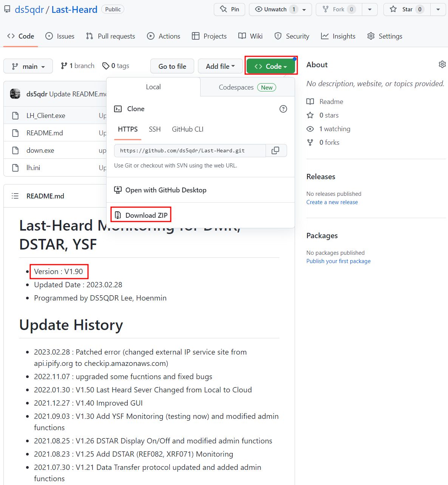View the 0 forks link
Screen dimensions: 448x485
323,143
